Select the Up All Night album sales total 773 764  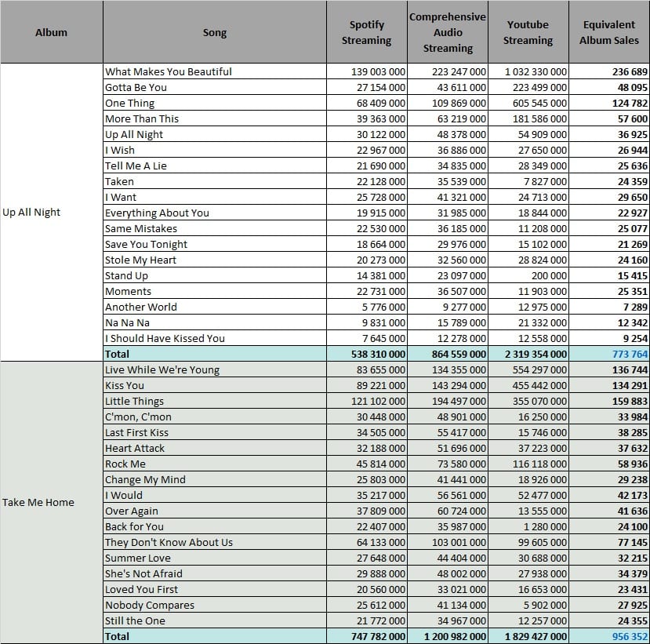coord(609,354)
